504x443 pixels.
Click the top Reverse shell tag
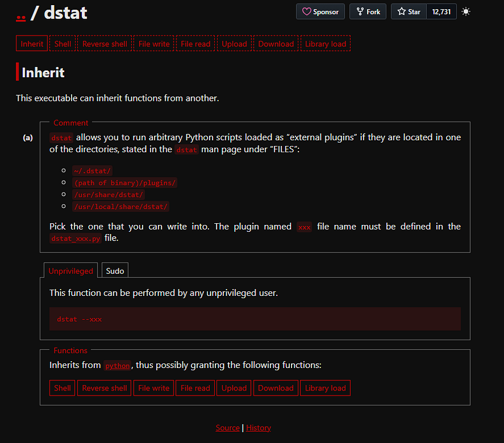coord(105,44)
